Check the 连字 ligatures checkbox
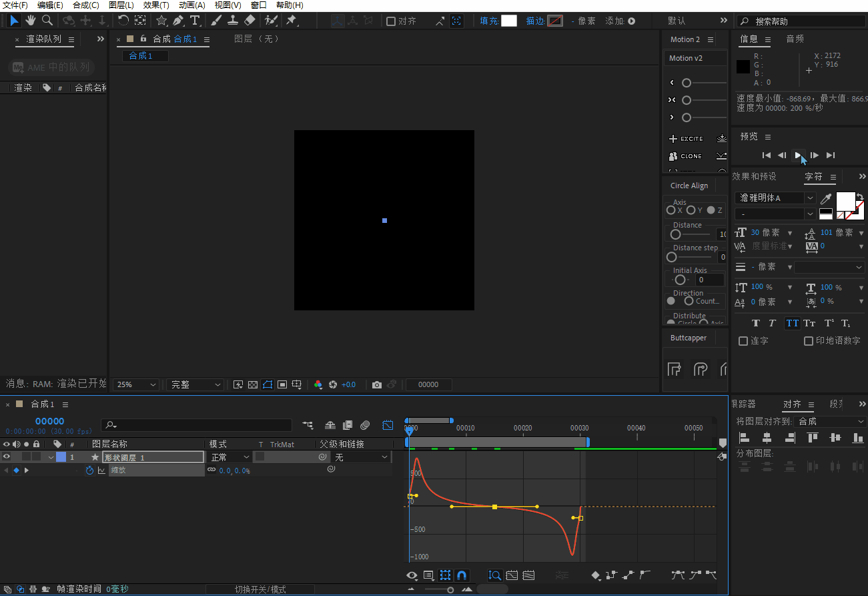Screen dimensions: 868x596 (743, 341)
